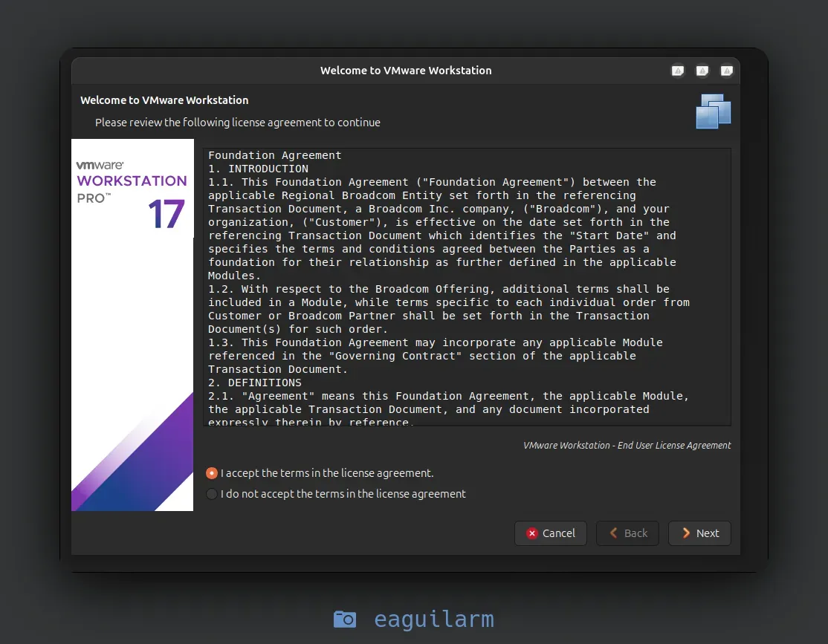Cancel the VMware Workstation setup
Viewport: 828px width, 644px height.
[x=550, y=533]
